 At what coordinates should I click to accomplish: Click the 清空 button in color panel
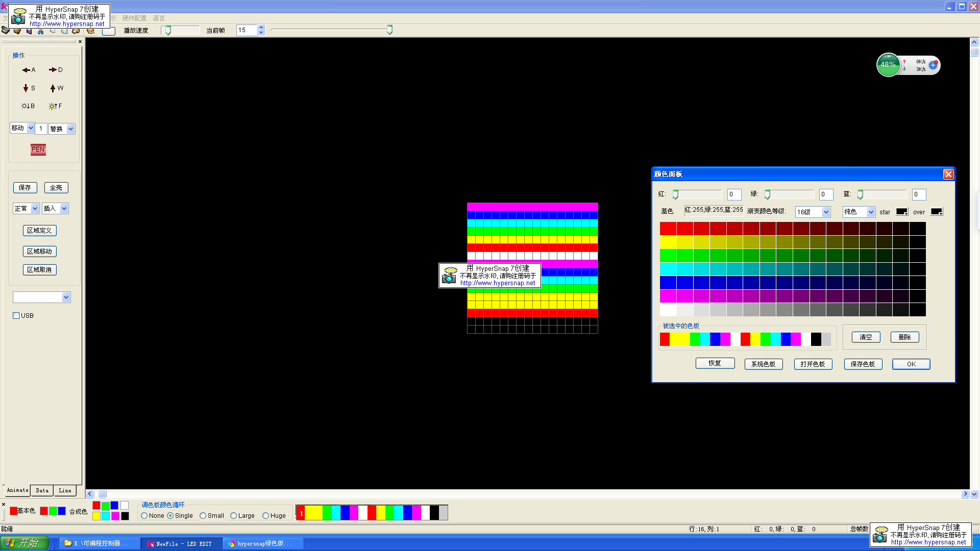click(866, 337)
